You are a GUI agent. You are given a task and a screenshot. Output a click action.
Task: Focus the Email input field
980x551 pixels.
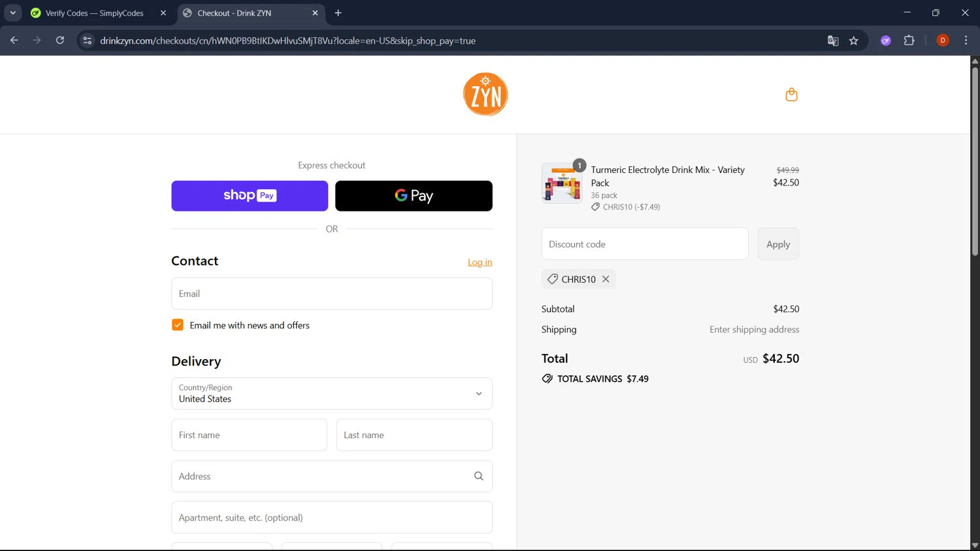click(332, 294)
